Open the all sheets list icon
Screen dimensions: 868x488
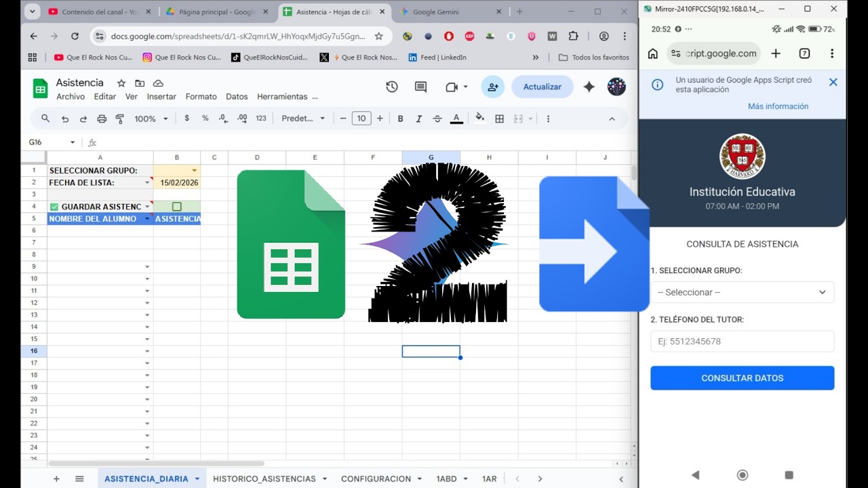tap(79, 479)
